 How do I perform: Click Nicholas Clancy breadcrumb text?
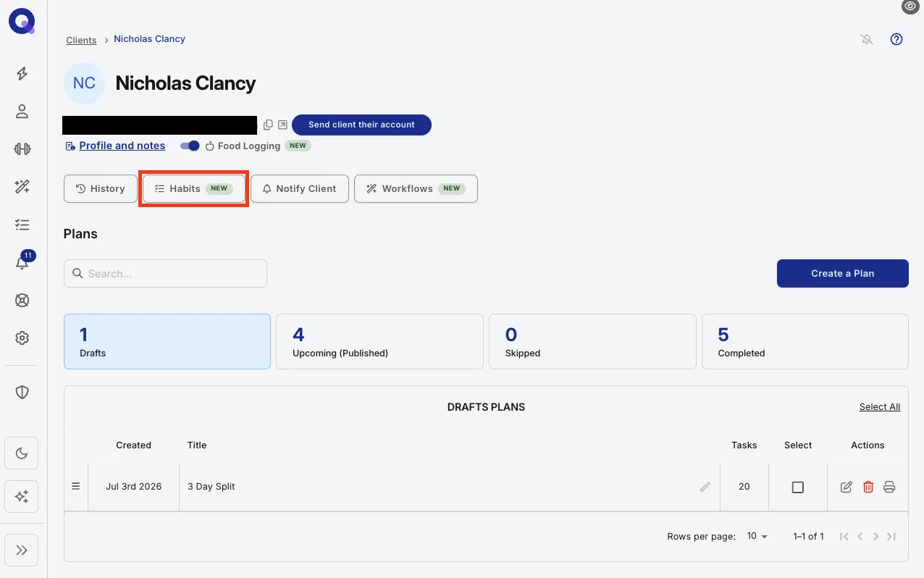click(x=149, y=39)
